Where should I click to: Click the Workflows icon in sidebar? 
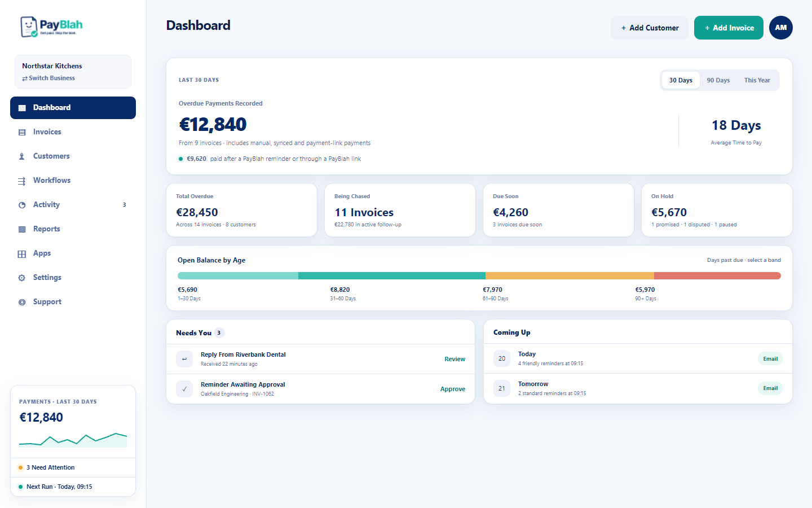(x=22, y=181)
